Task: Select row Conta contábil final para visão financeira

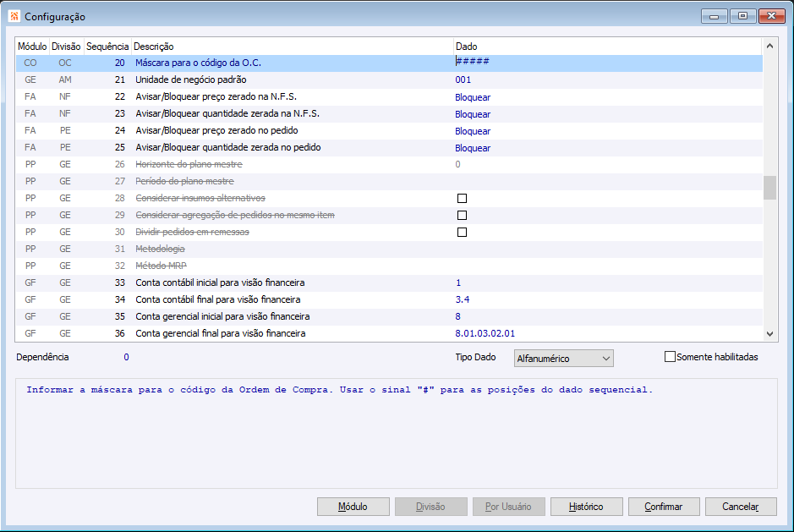Action: pyautogui.click(x=389, y=299)
